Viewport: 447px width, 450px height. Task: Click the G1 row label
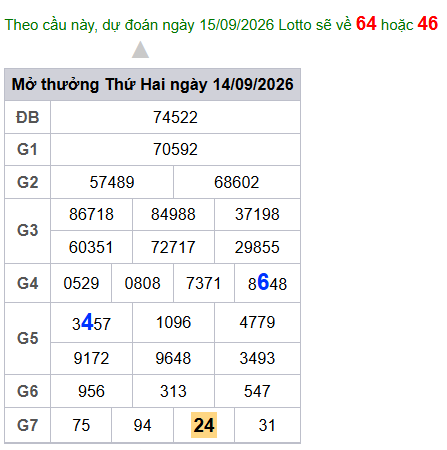[x=28, y=149]
